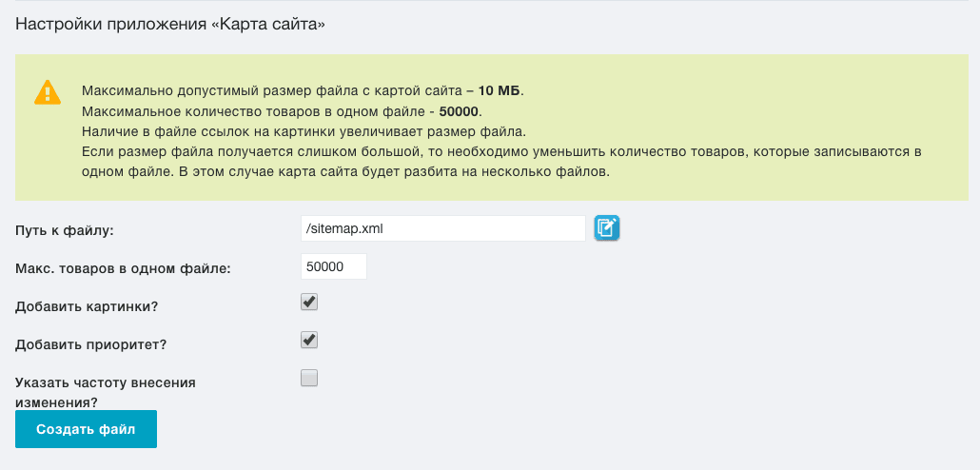Click the notice line 'Максимальное количество товаров'
Screen dimensions: 980x470
point(282,112)
